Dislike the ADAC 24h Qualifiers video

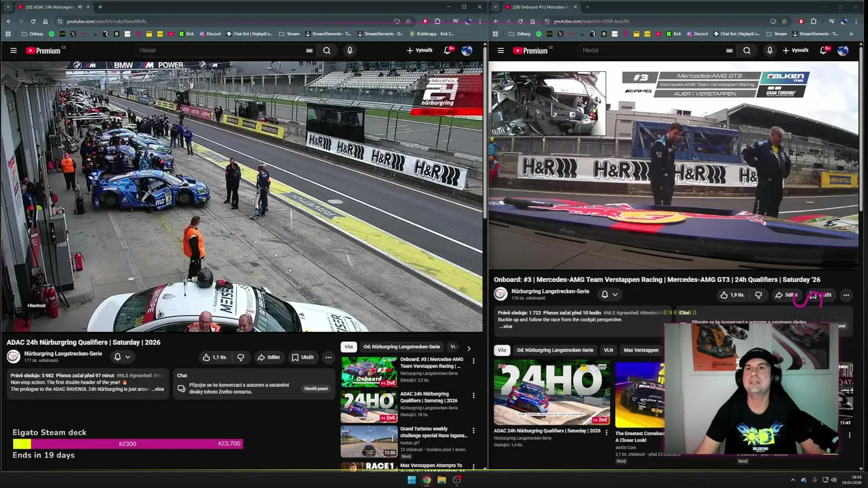[240, 357]
